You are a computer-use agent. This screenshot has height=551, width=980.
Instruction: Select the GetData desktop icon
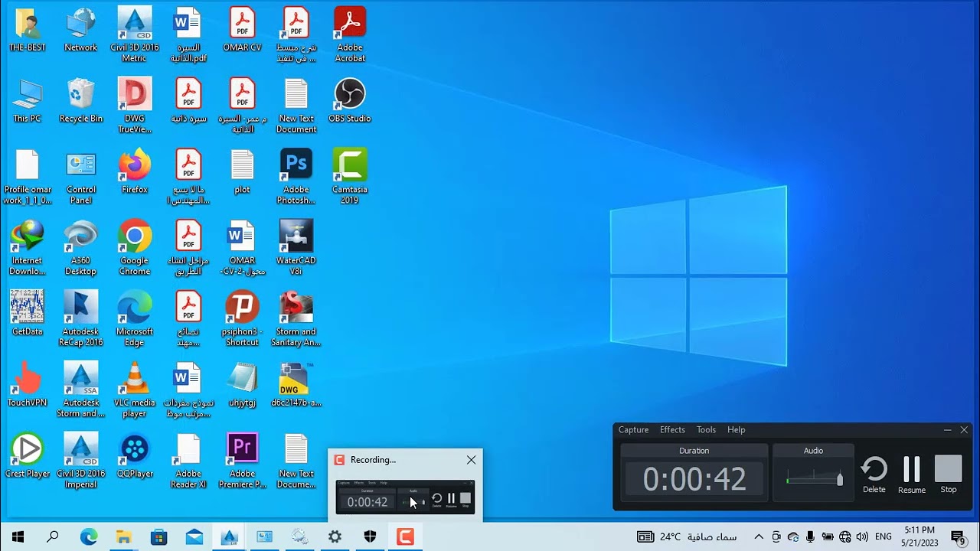click(x=27, y=313)
